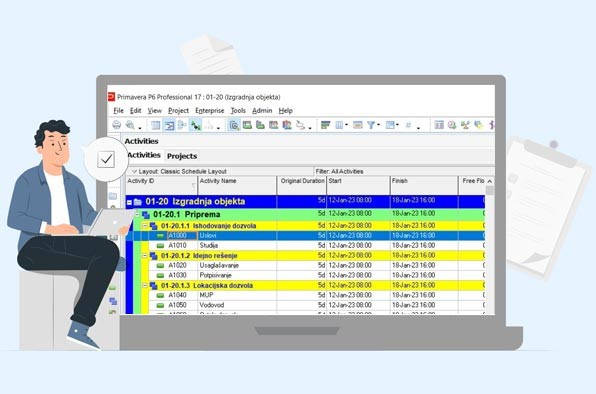Open the Admin menu

coord(262,111)
